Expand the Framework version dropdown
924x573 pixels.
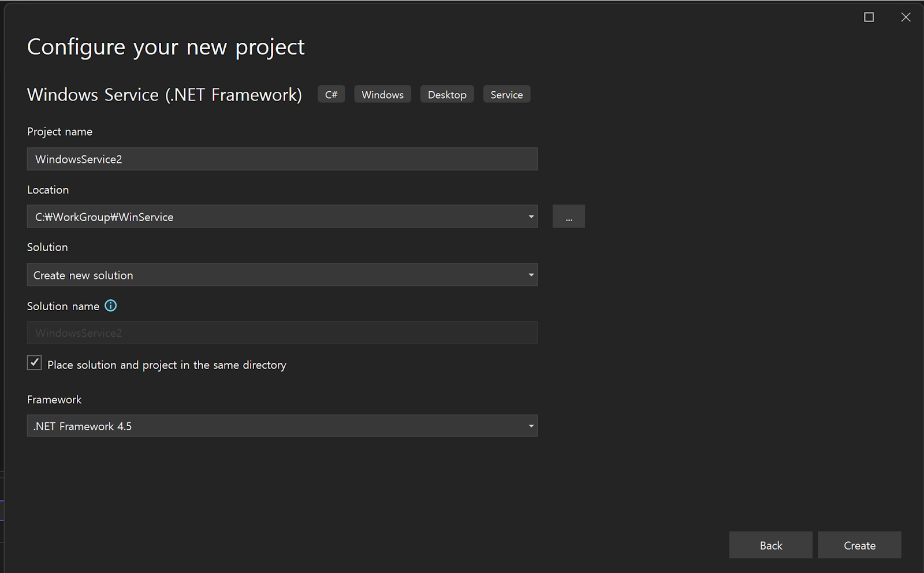(282, 426)
